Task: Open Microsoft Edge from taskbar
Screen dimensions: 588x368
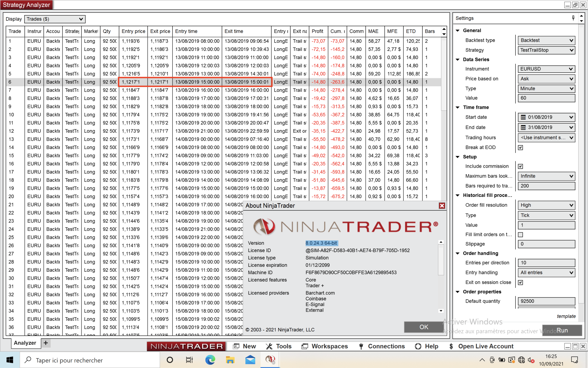Action: (210, 360)
